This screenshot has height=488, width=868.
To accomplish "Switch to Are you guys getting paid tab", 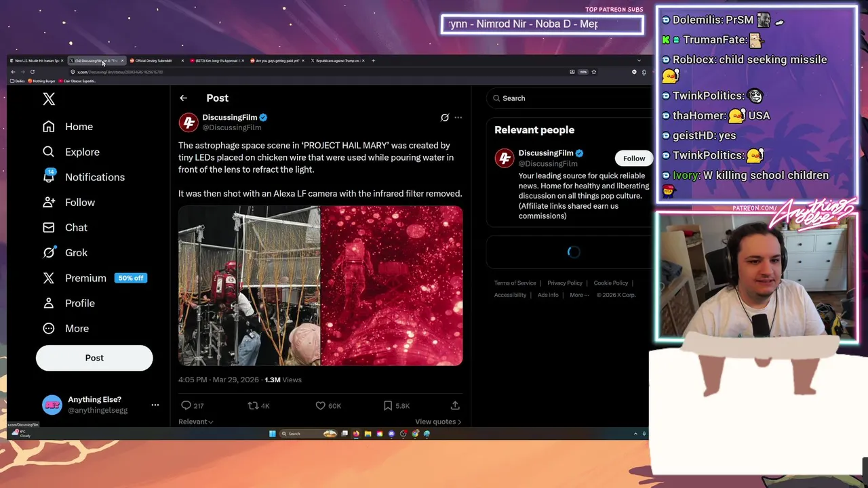I will (277, 60).
